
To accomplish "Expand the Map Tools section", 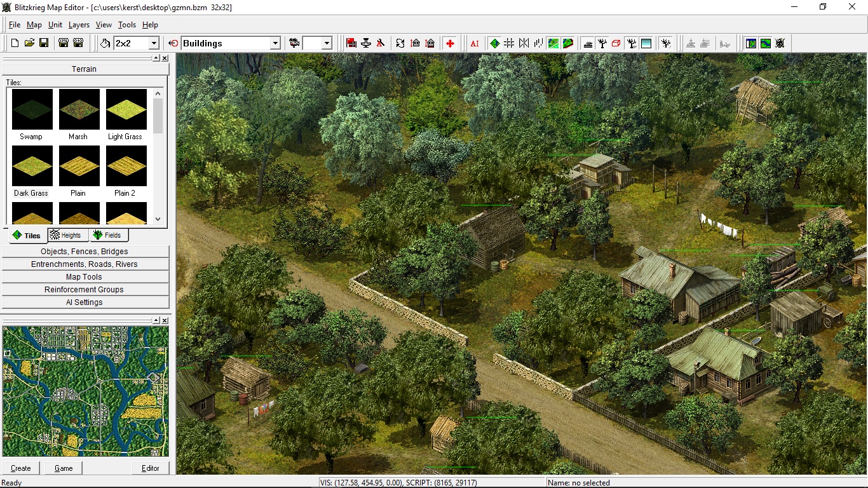I will click(85, 277).
